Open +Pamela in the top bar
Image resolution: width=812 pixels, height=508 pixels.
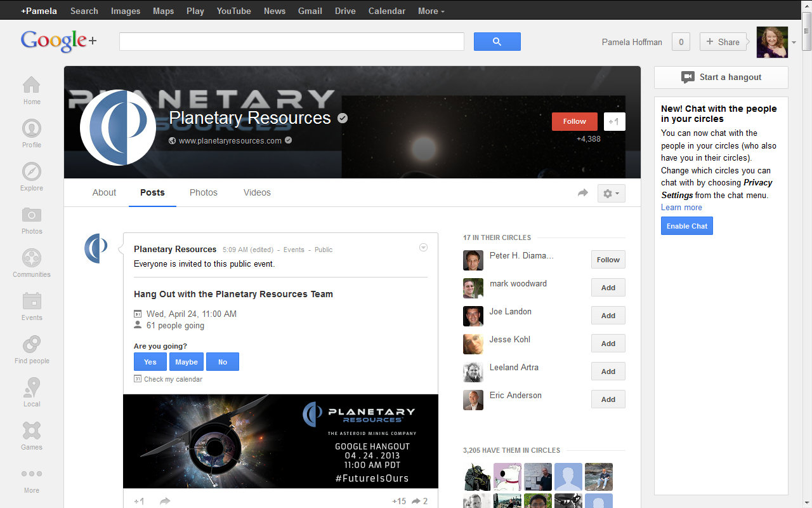click(39, 11)
